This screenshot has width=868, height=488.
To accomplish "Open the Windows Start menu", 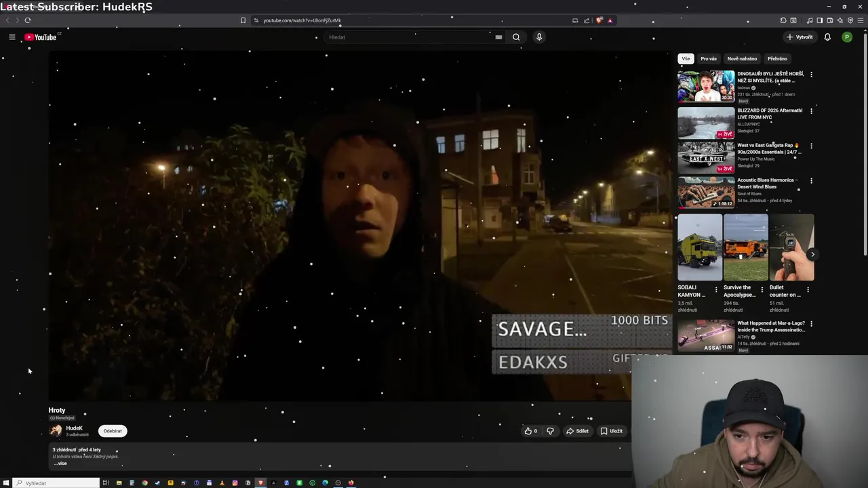I will (x=5, y=483).
